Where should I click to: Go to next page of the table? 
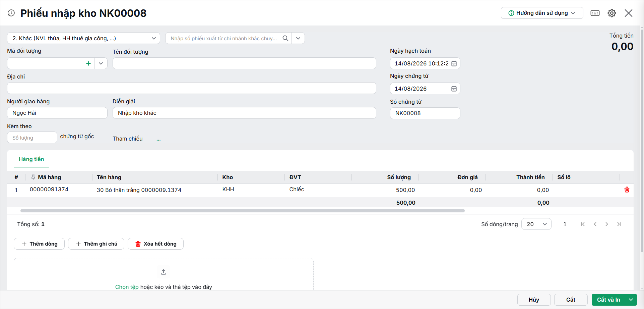pyautogui.click(x=607, y=224)
